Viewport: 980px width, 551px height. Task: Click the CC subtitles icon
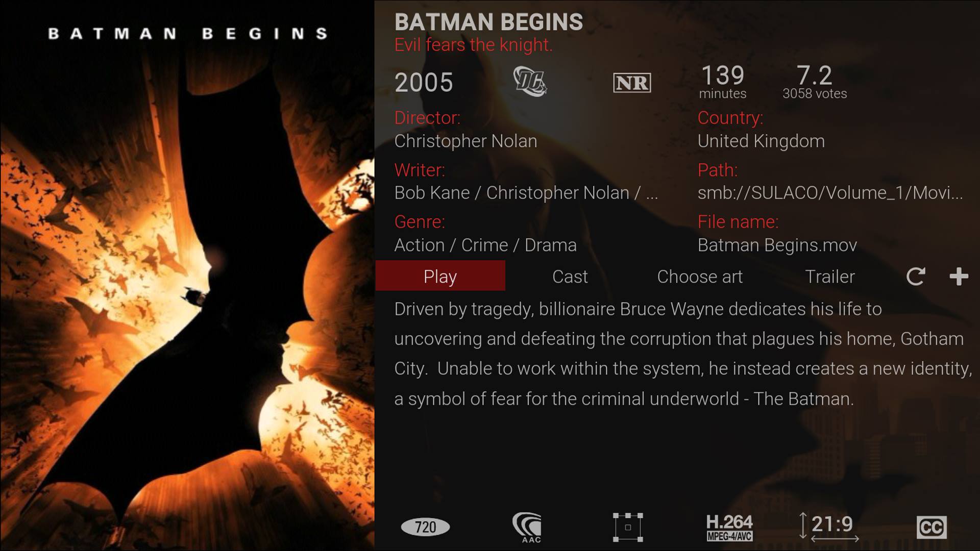point(932,528)
